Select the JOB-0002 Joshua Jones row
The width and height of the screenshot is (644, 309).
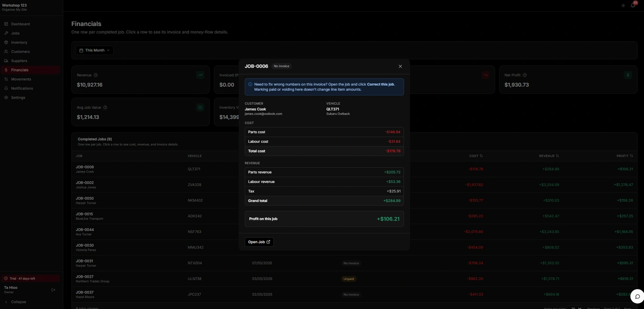pos(354,185)
